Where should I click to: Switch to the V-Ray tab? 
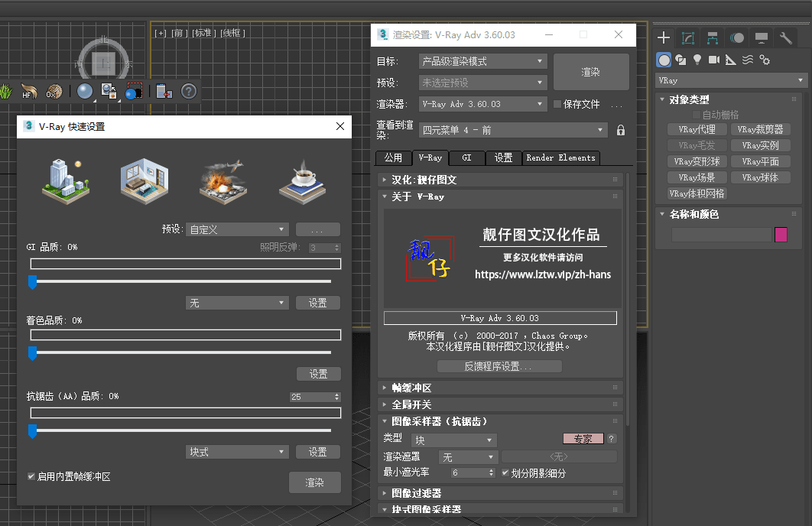[430, 157]
